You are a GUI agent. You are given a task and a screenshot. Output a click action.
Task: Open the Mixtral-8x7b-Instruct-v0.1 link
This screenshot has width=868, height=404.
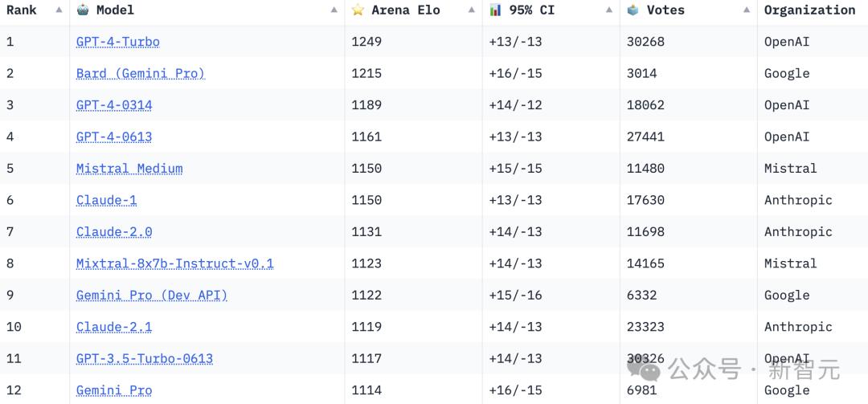[x=174, y=263]
